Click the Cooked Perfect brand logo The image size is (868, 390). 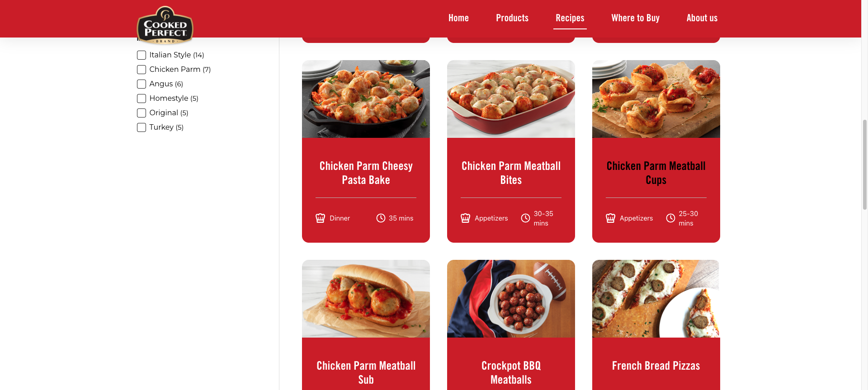coord(165,25)
